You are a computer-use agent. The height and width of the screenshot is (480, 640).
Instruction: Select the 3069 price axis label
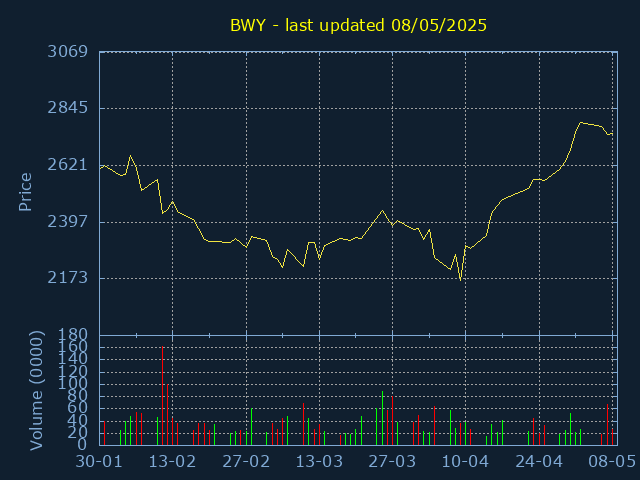[68, 52]
